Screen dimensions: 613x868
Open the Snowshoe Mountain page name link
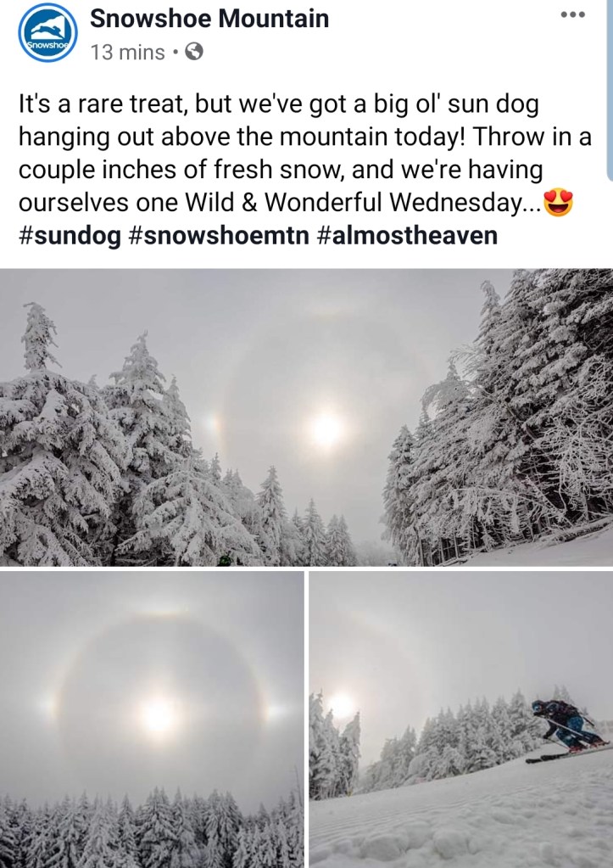[x=209, y=19]
